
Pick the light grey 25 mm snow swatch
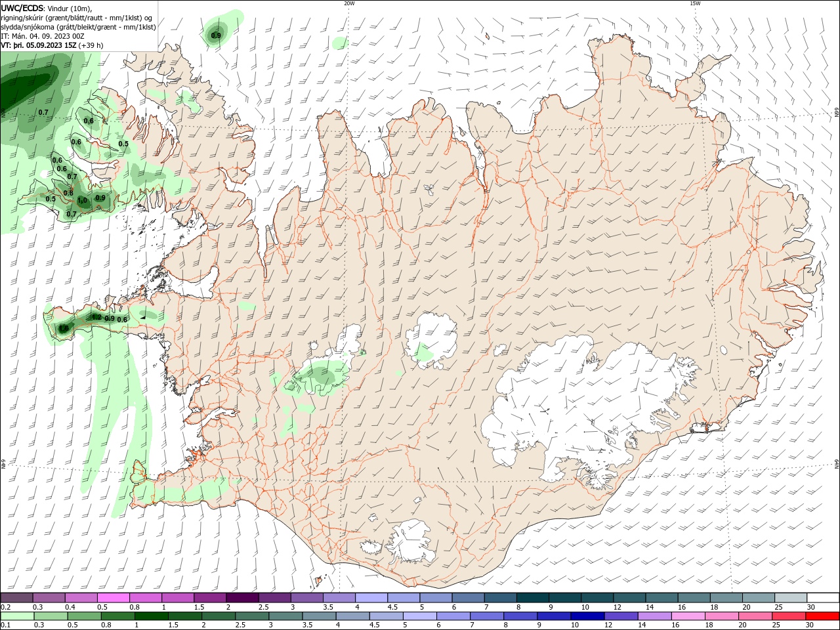[790, 598]
